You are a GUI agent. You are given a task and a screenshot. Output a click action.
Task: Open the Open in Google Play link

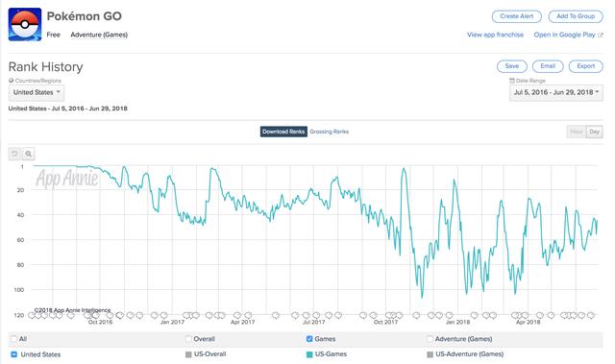tap(564, 35)
